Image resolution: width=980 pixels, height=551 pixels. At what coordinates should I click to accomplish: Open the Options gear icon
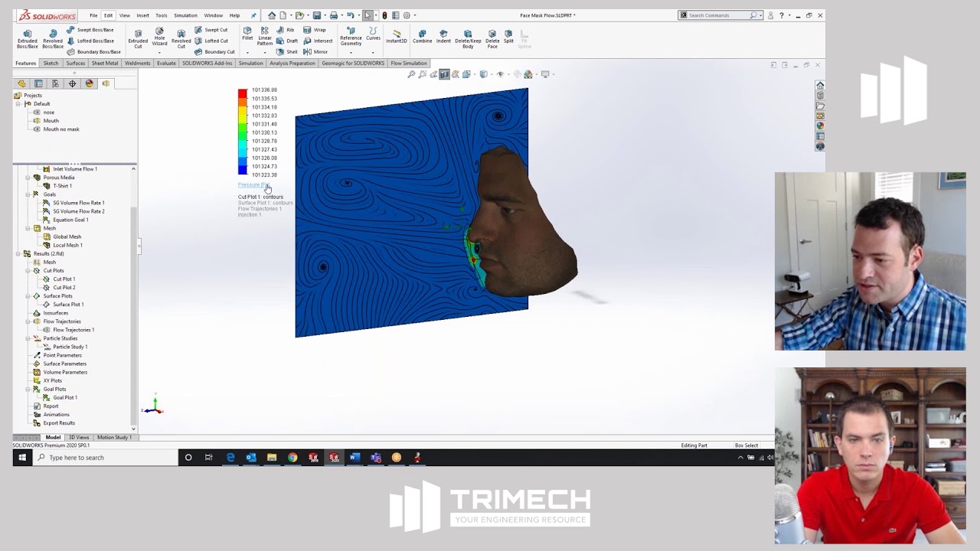point(407,15)
